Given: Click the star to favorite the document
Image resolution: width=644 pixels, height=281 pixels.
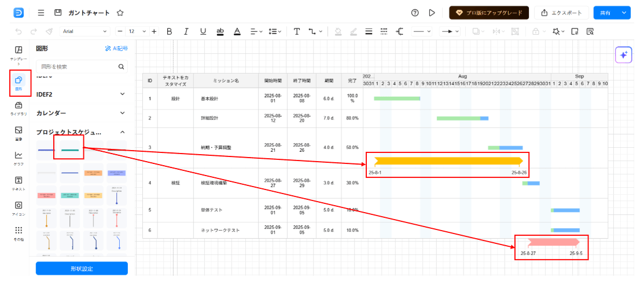Looking at the screenshot, I should click(120, 13).
